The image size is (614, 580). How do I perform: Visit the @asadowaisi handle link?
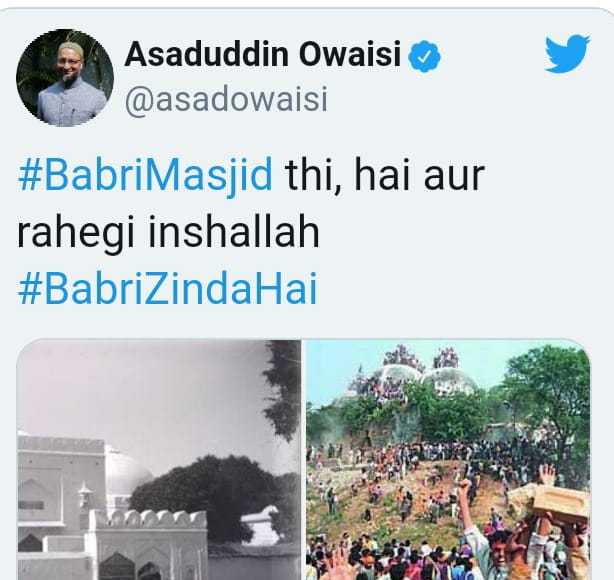tap(226, 100)
